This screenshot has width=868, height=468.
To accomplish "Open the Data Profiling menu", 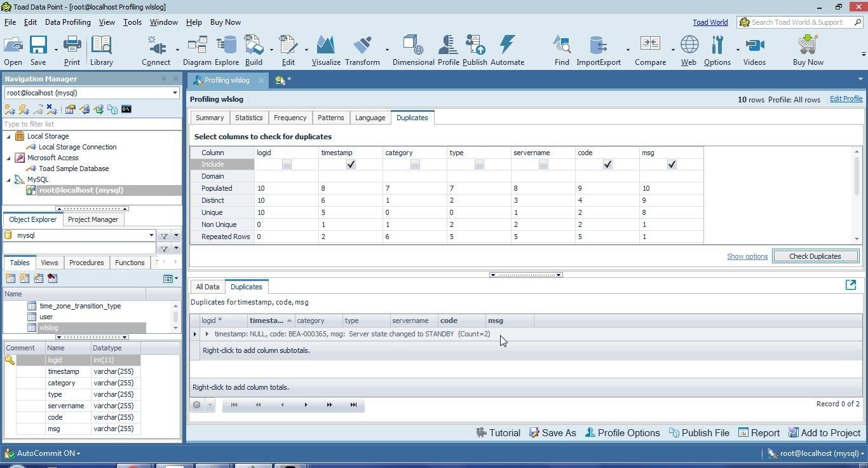I will pos(67,22).
